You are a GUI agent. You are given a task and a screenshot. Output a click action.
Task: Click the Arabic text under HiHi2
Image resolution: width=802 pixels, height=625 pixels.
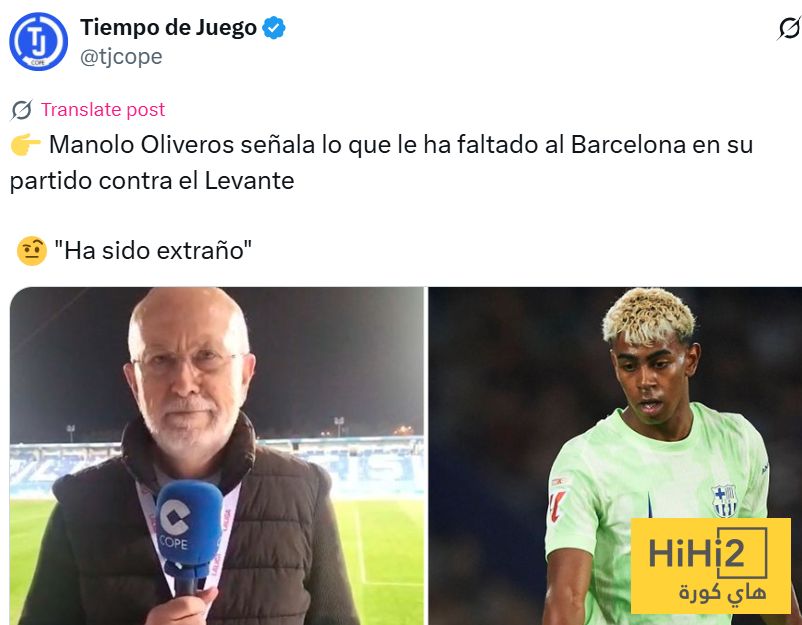pyautogui.click(x=722, y=591)
